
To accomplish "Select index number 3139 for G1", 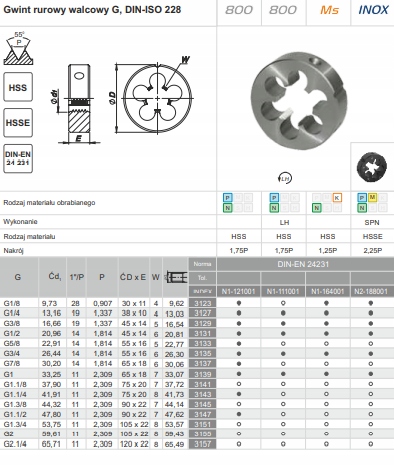I will tap(203, 374).
